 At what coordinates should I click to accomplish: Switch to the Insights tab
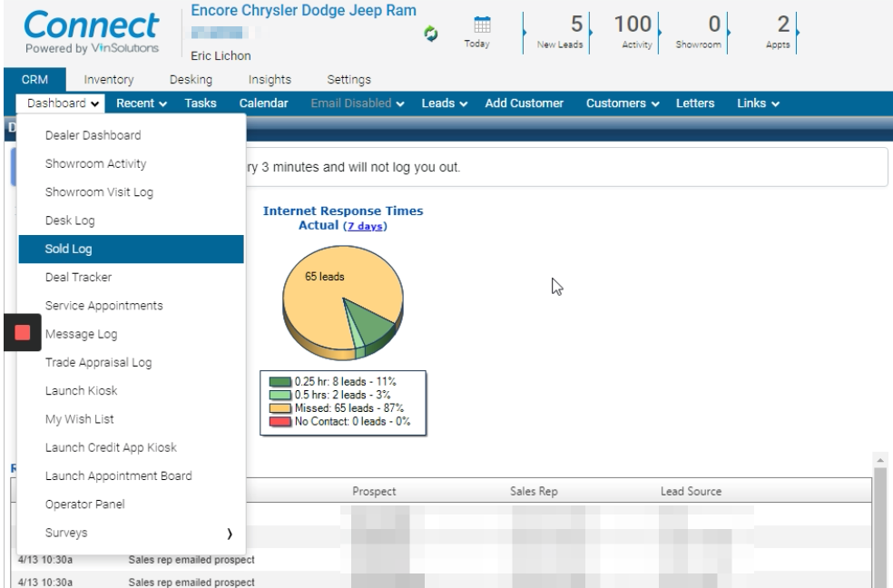270,80
